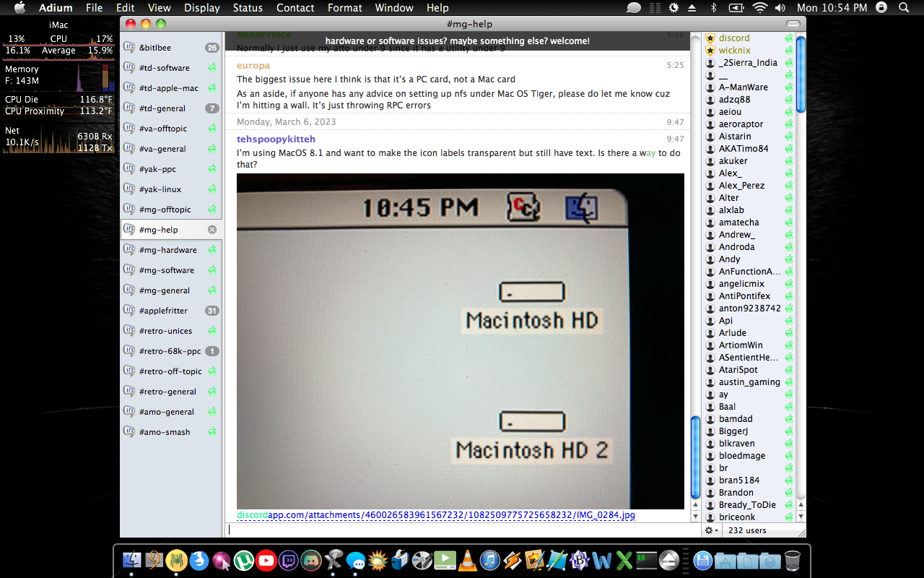Click the toolbar toggle pill in title bar
The width and height of the screenshot is (924, 578).
(x=793, y=24)
